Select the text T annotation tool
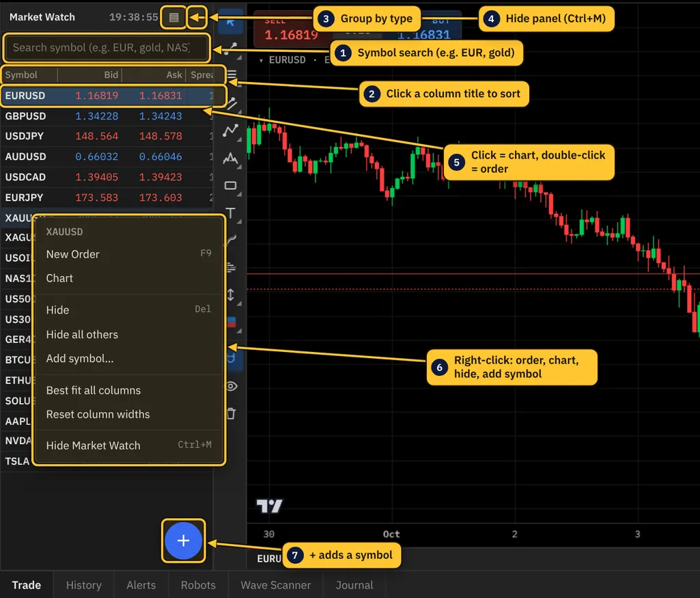The width and height of the screenshot is (700, 598). [x=230, y=213]
